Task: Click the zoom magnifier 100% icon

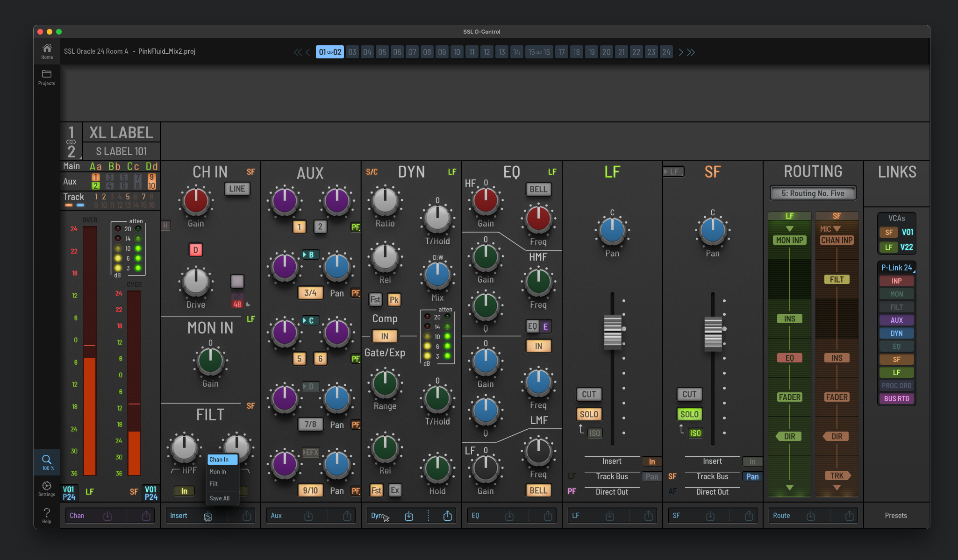Action: point(47,462)
